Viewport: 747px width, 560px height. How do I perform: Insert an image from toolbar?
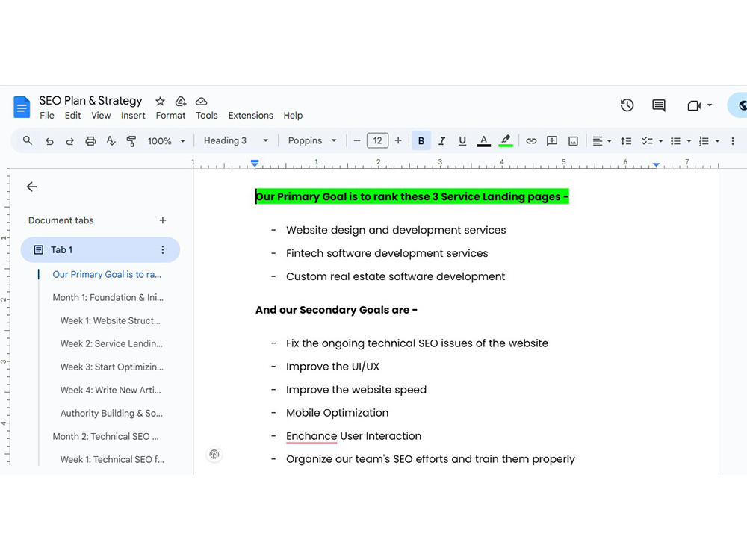click(x=573, y=141)
